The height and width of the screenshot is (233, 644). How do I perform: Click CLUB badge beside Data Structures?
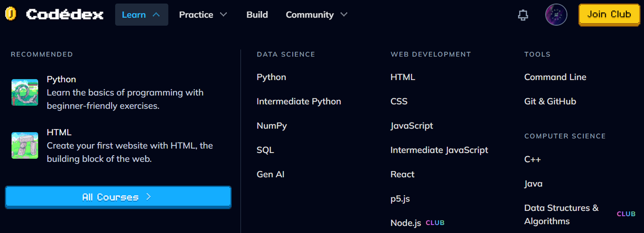pos(626,214)
